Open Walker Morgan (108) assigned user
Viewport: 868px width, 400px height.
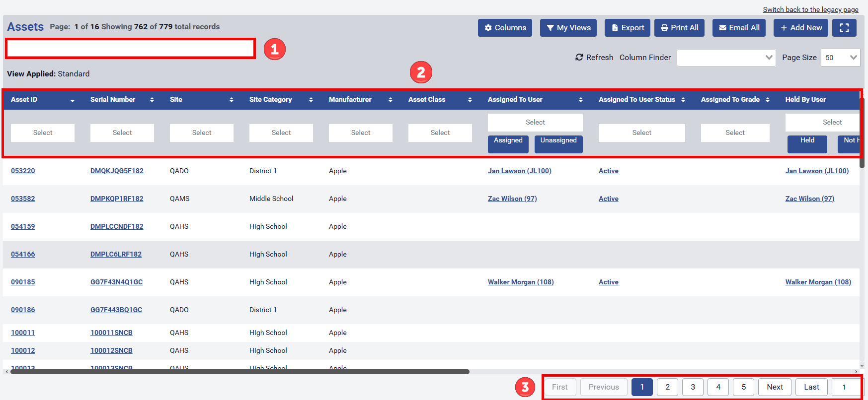521,282
